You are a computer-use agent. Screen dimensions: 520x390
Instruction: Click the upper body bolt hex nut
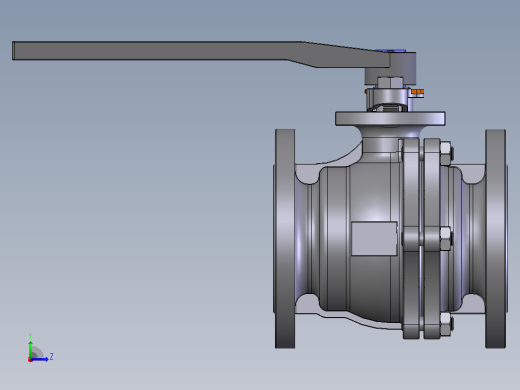tap(446, 153)
